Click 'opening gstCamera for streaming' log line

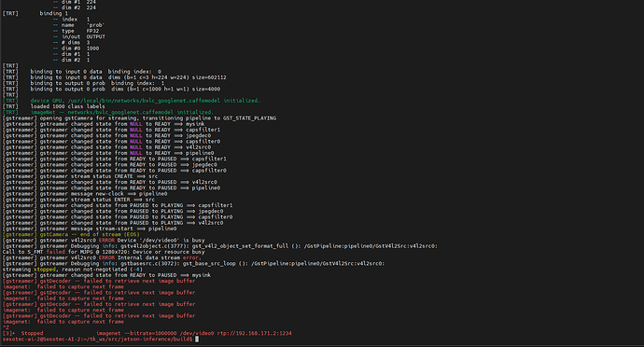[139, 118]
